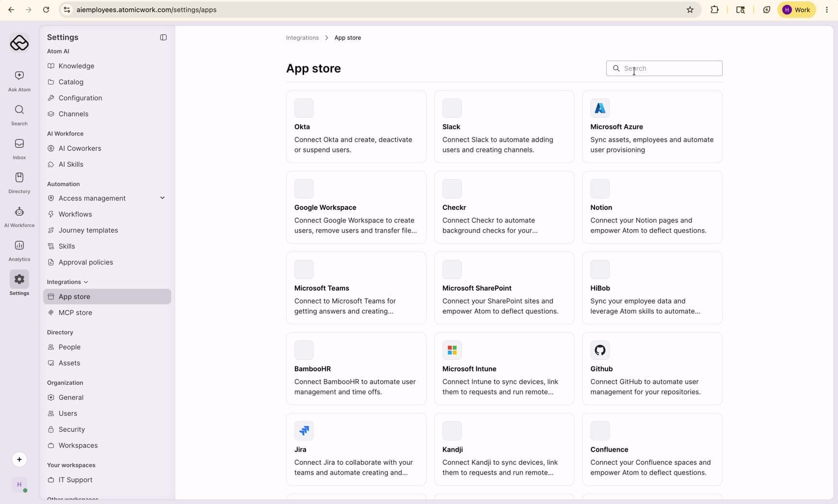Focus the App store search field
This screenshot has width=838, height=504.
664,68
